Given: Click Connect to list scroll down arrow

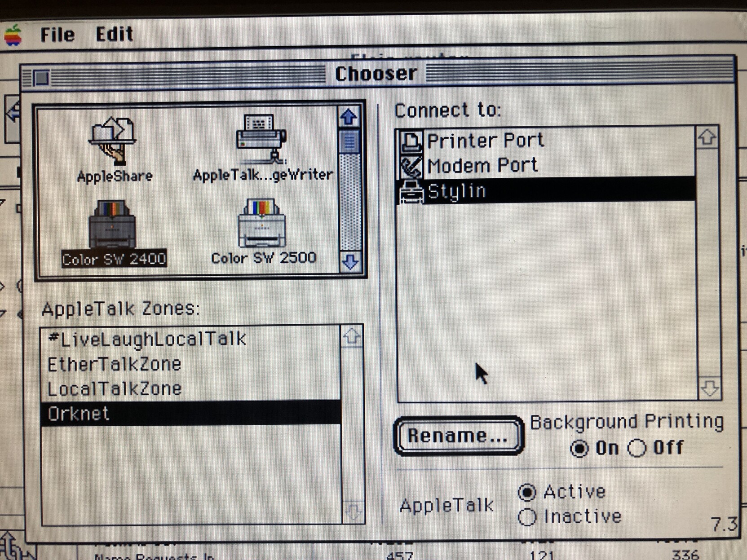Looking at the screenshot, I should 709,388.
